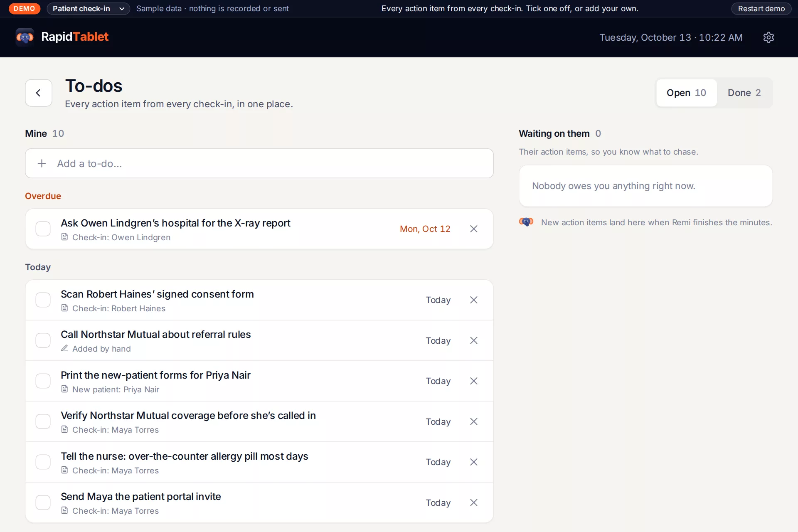Remove the Priya Nair forms to-do
Image resolution: width=798 pixels, height=532 pixels.
tap(473, 381)
